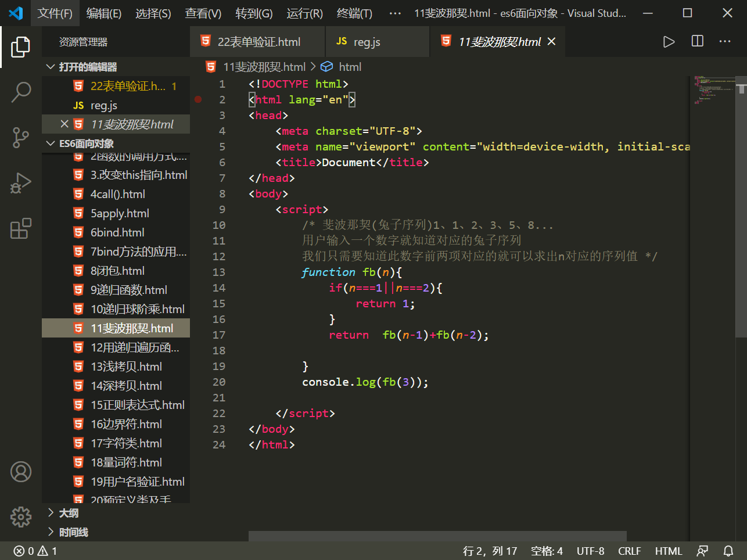
Task: Open the Run and Debug view
Action: (x=21, y=183)
